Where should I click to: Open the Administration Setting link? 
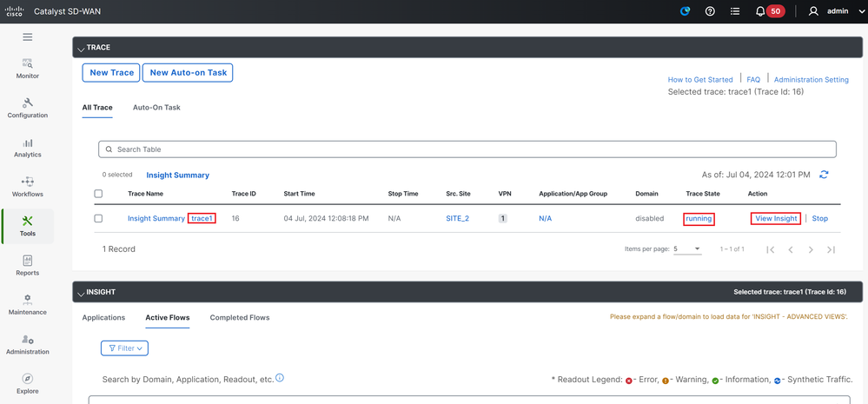tap(811, 80)
